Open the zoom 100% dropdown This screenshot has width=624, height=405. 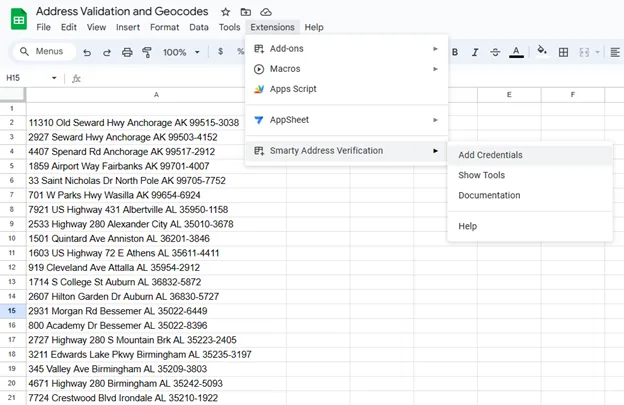click(x=180, y=52)
